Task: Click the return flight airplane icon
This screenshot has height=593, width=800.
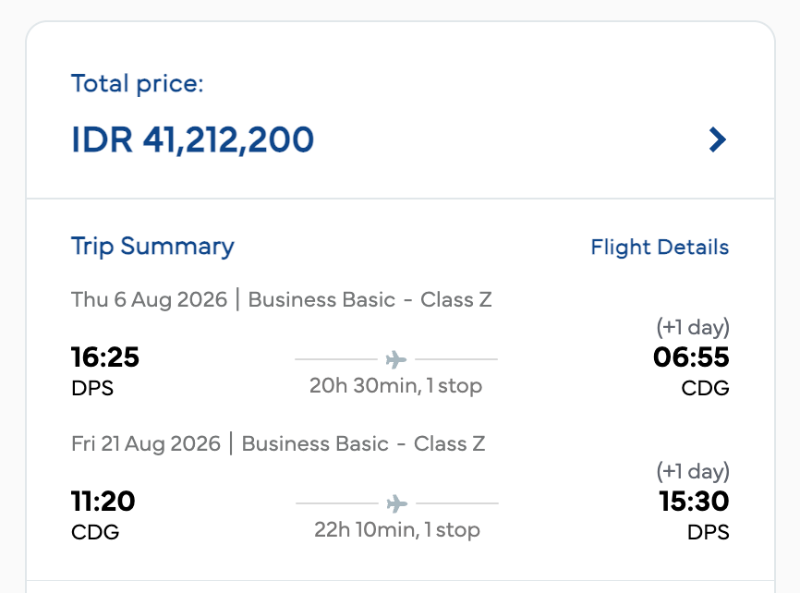Action: pos(396,502)
